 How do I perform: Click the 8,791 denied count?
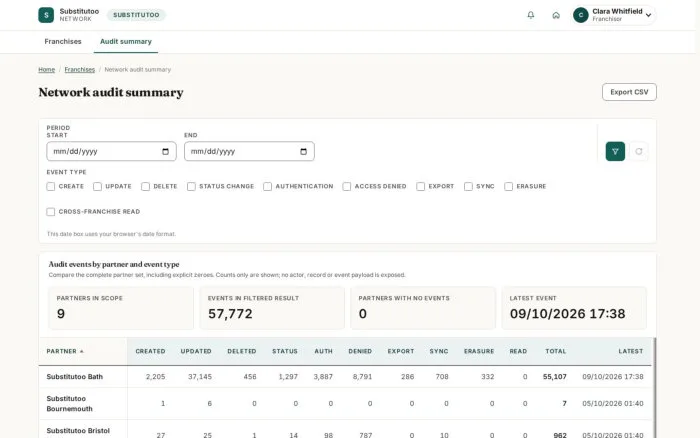click(362, 377)
